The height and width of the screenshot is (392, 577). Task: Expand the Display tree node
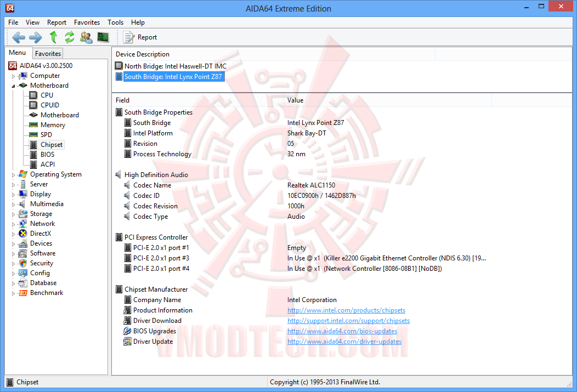click(13, 195)
